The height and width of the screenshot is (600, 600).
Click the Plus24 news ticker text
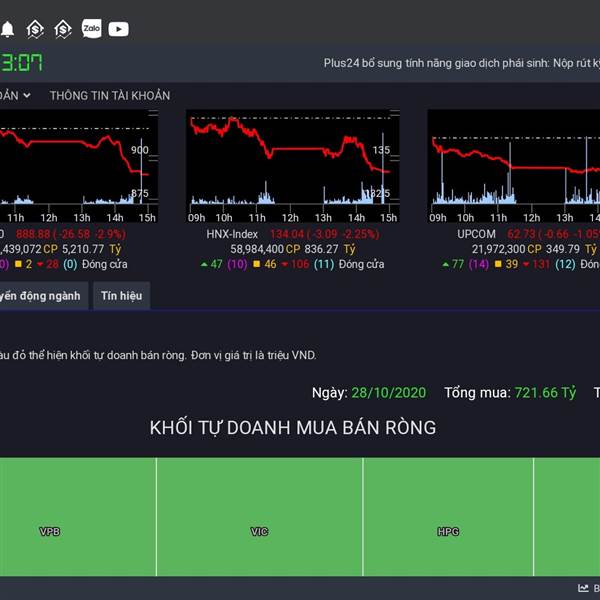click(x=461, y=63)
